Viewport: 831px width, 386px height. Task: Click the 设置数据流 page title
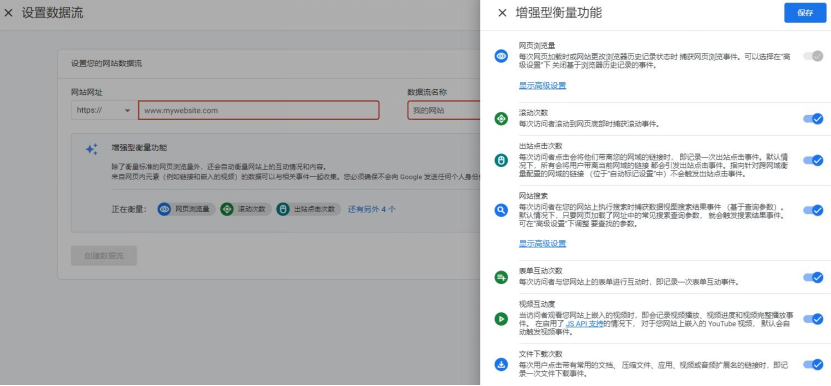(52, 13)
